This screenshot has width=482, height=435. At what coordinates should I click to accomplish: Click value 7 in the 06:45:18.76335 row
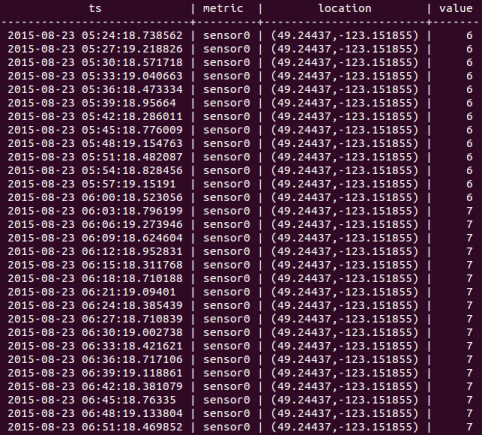pyautogui.click(x=469, y=400)
